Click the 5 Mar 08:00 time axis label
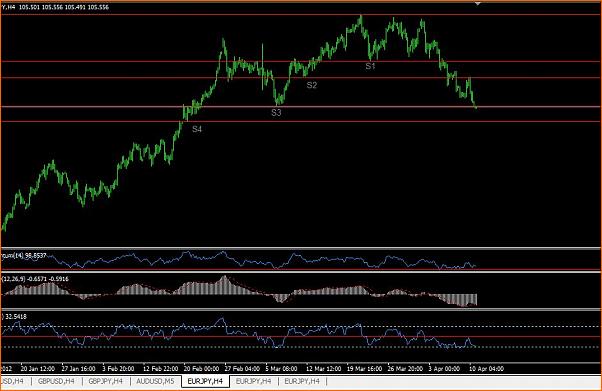Image resolution: width=602 pixels, height=391 pixels. [x=281, y=369]
